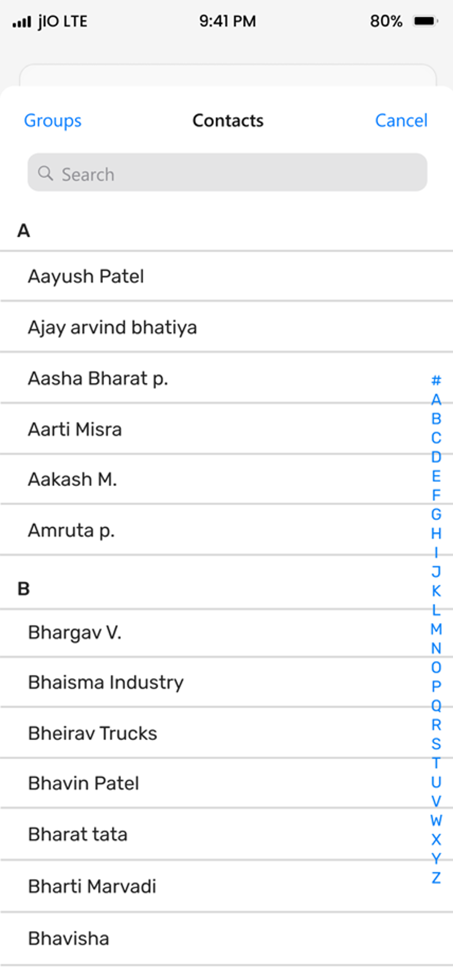This screenshot has height=980, width=453.
Task: Choose Bhaisma Industry entry
Action: click(x=106, y=682)
